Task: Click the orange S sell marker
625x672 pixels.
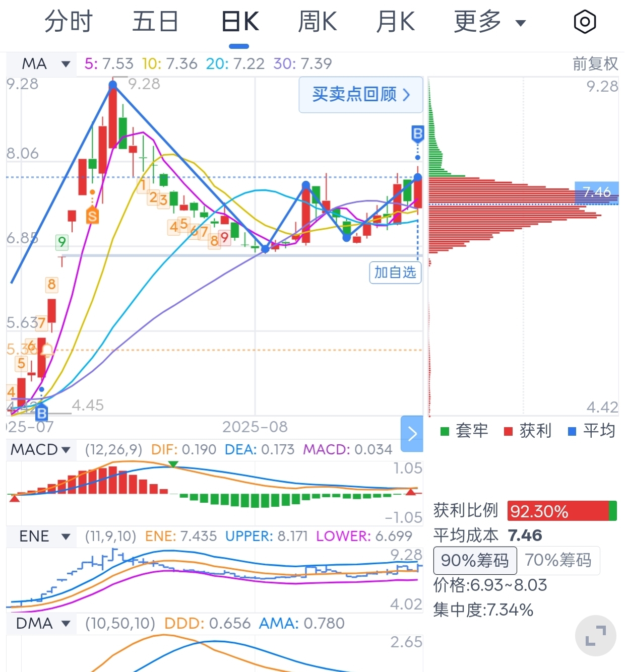Action: point(92,215)
